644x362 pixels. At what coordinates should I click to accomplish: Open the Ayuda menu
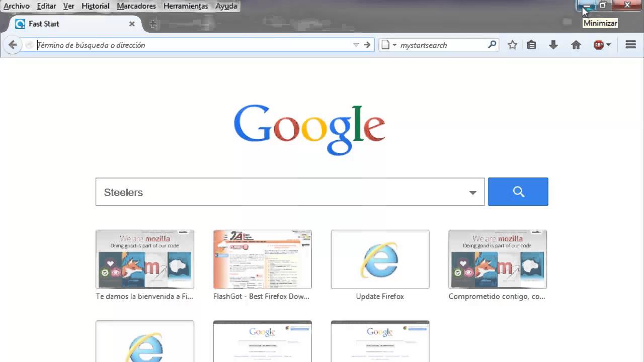pyautogui.click(x=226, y=6)
